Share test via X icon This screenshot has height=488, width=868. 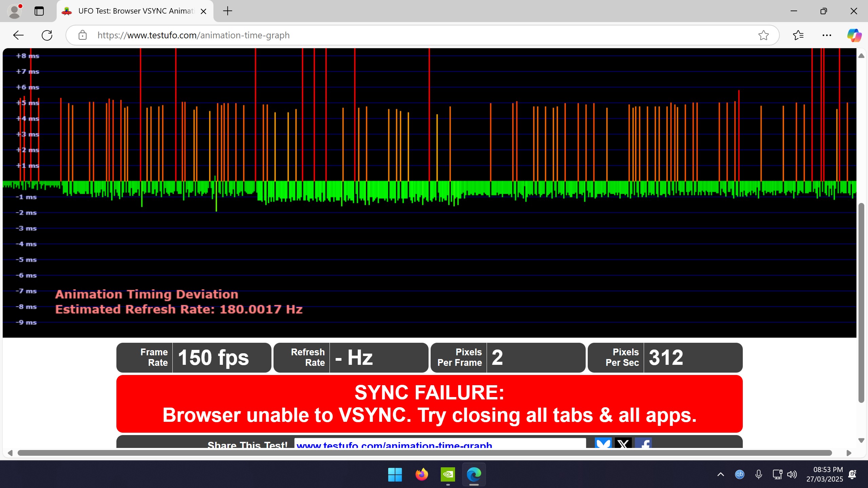point(623,443)
